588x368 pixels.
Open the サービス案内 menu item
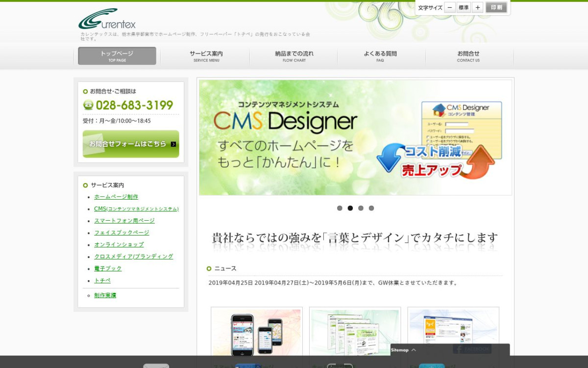tap(206, 56)
